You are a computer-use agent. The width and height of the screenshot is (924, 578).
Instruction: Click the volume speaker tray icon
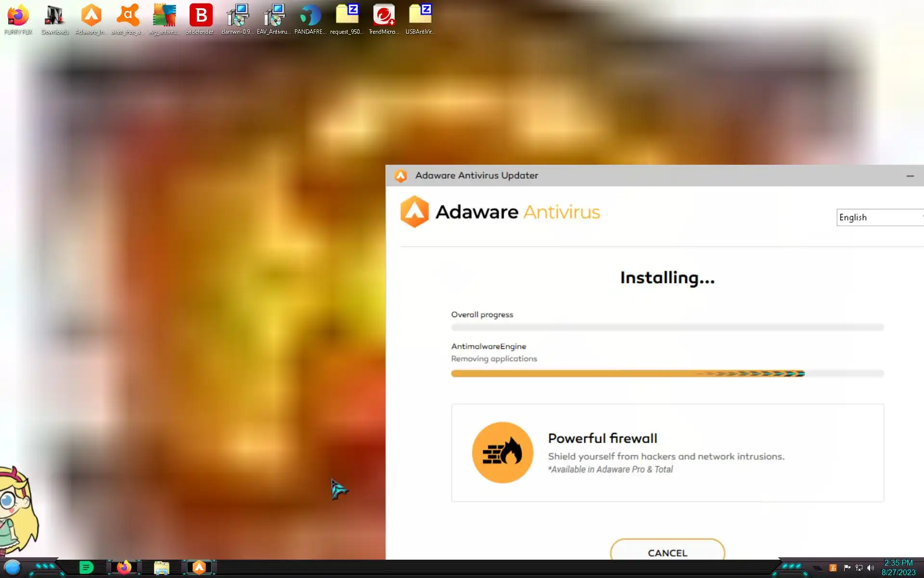tap(871, 568)
